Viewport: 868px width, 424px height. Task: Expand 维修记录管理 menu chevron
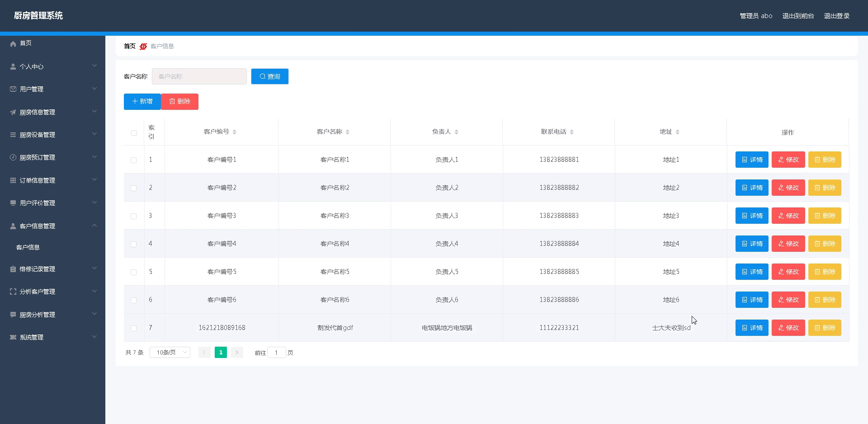coord(94,268)
